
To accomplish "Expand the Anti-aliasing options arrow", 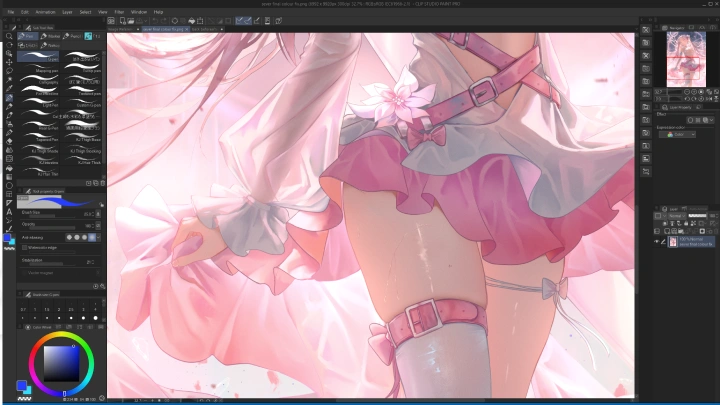I will click(x=98, y=237).
